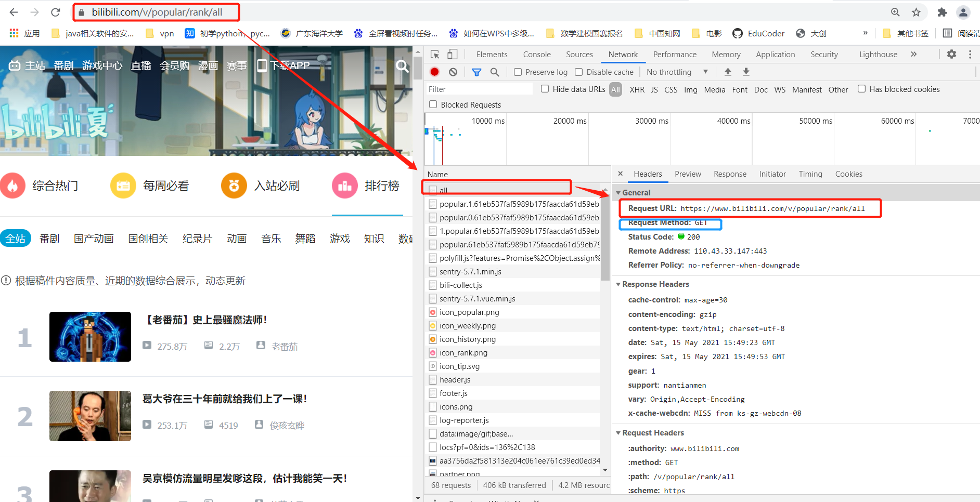The width and height of the screenshot is (980, 502).
Task: Show more DevTools tabs with the chevron
Action: click(913, 54)
